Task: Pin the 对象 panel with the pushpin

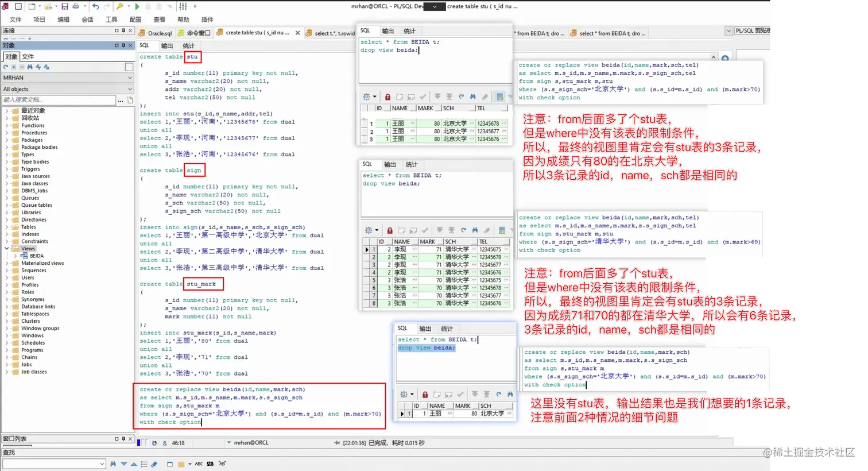Action: tap(123, 45)
